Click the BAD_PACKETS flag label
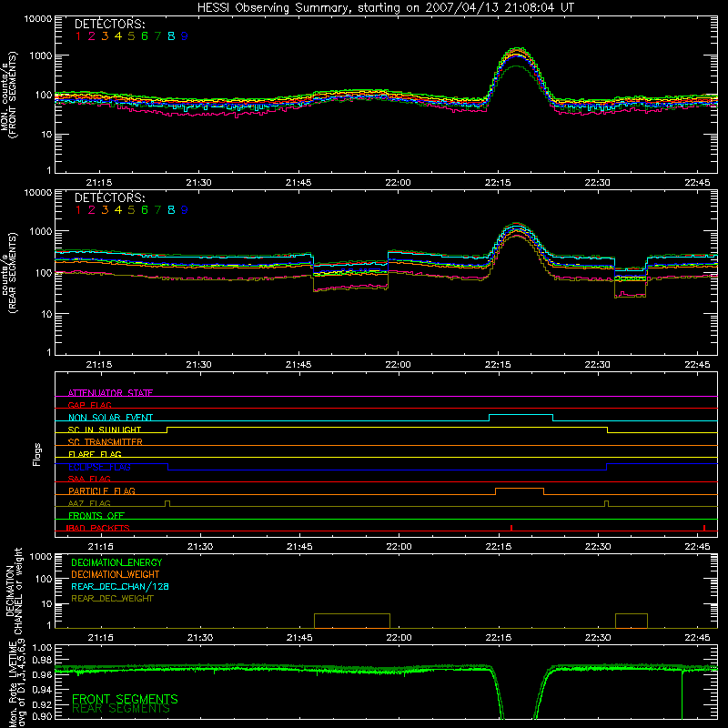The image size is (728, 728). [x=98, y=528]
